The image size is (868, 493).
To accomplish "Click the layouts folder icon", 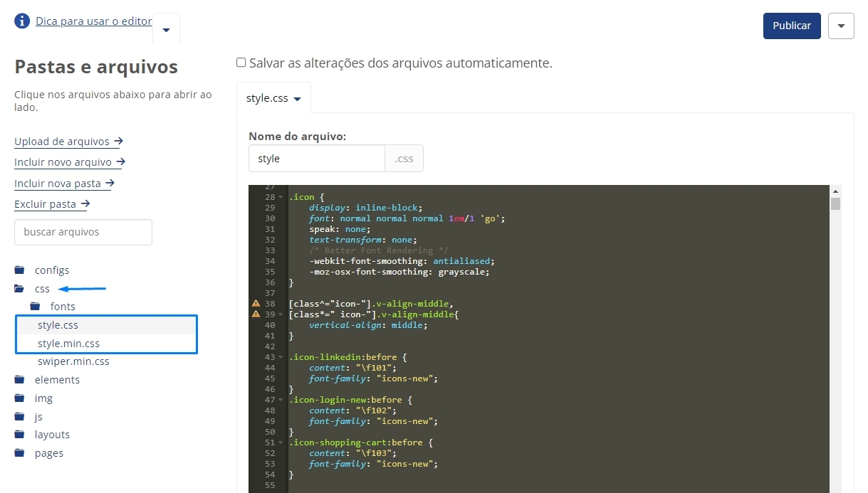I will coord(19,435).
